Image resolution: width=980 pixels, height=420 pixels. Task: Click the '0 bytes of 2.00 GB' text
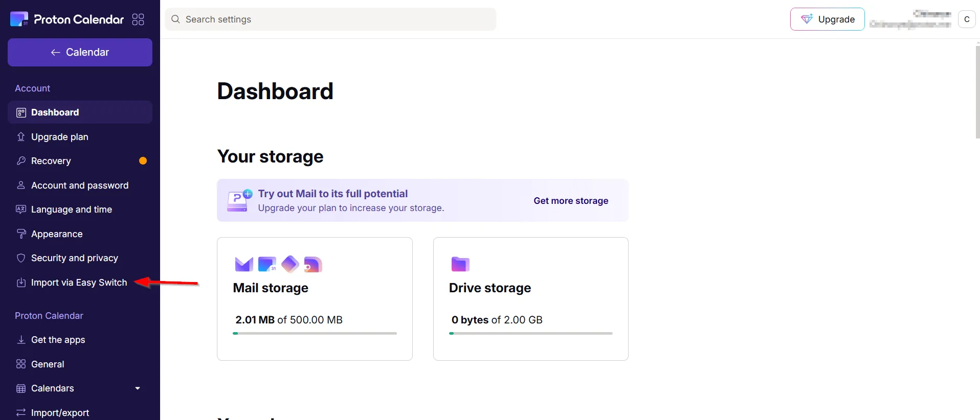click(497, 320)
